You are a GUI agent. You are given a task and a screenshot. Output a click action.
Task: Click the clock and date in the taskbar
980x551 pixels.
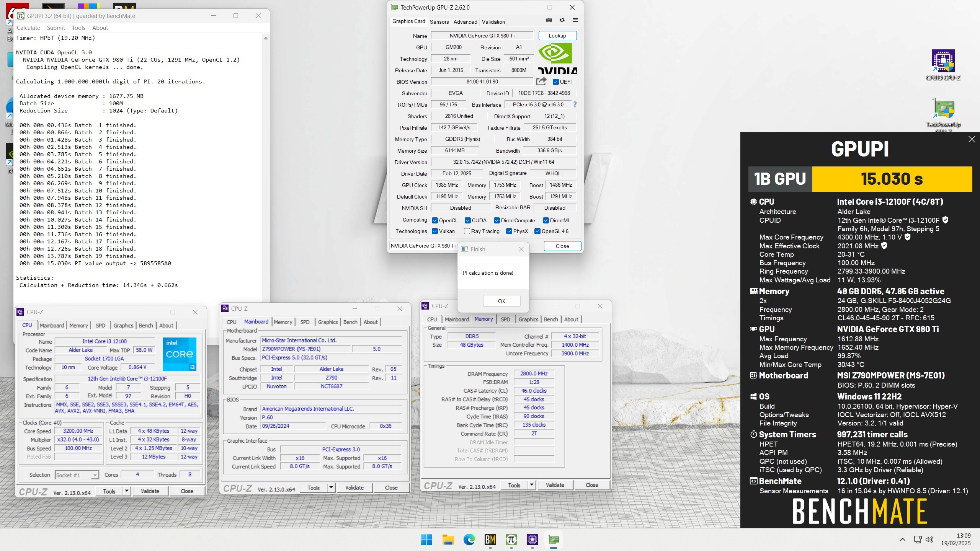pyautogui.click(x=956, y=540)
